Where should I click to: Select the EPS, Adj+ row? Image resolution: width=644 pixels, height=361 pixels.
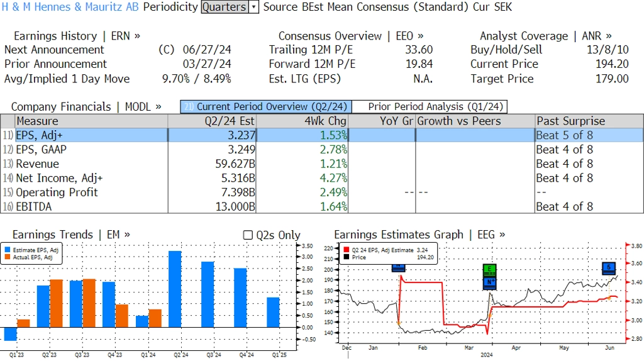point(321,135)
